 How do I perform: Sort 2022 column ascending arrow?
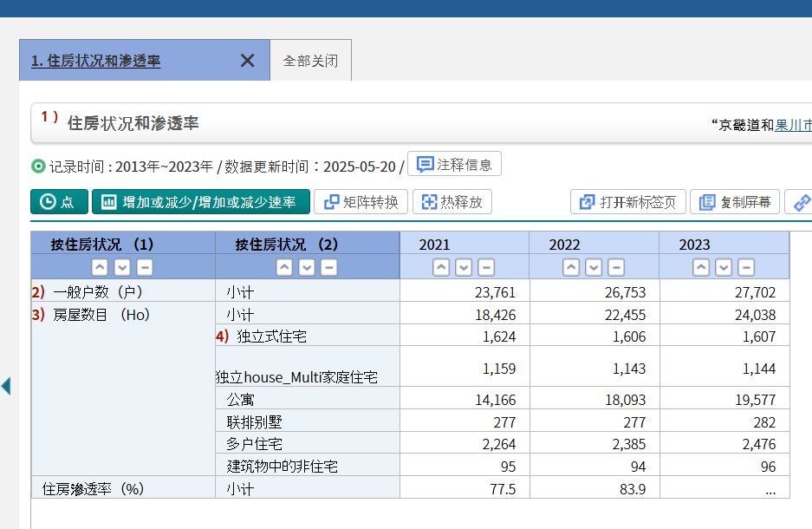click(x=571, y=267)
